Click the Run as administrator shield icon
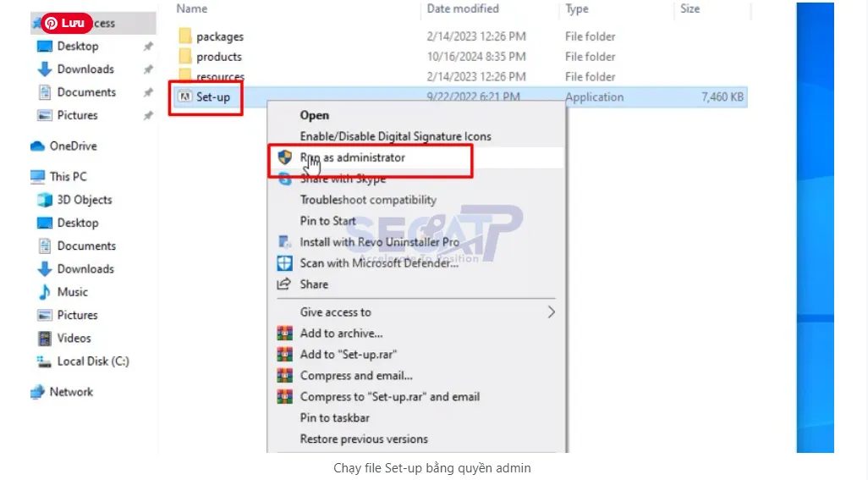The width and height of the screenshot is (868, 480). [x=284, y=157]
